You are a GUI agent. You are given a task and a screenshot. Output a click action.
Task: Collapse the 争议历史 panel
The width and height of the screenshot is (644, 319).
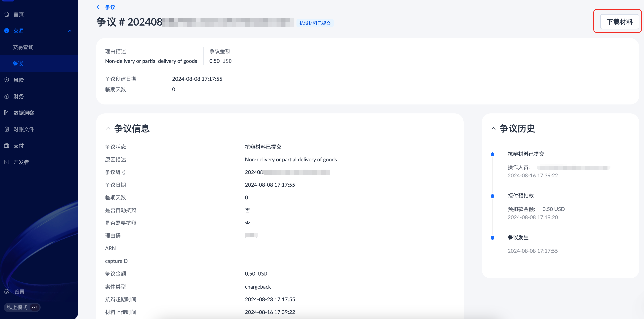pos(493,129)
